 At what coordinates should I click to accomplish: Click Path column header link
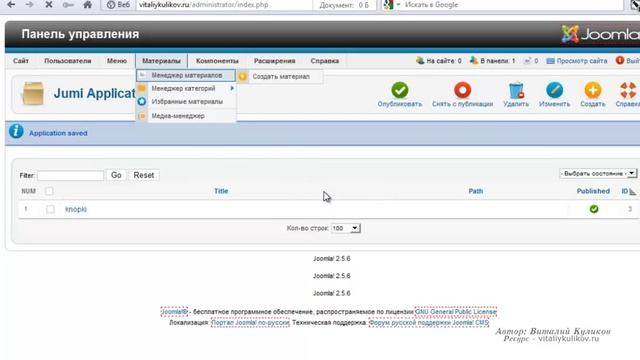(x=476, y=191)
